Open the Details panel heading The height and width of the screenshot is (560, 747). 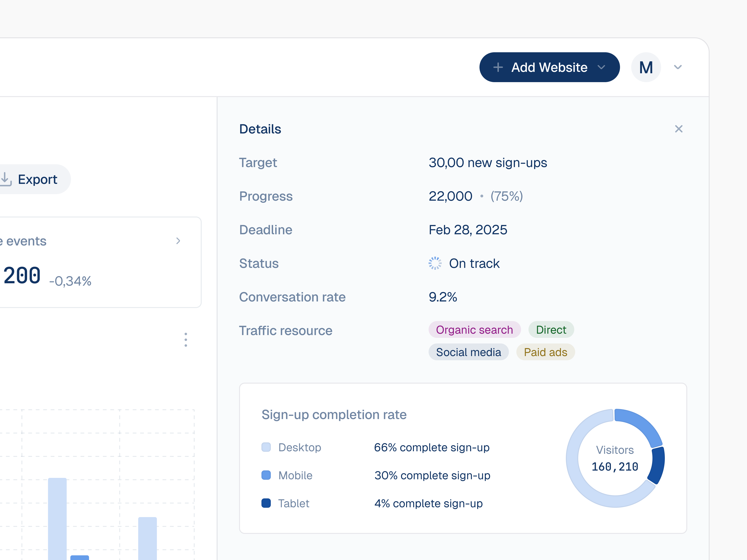260,129
